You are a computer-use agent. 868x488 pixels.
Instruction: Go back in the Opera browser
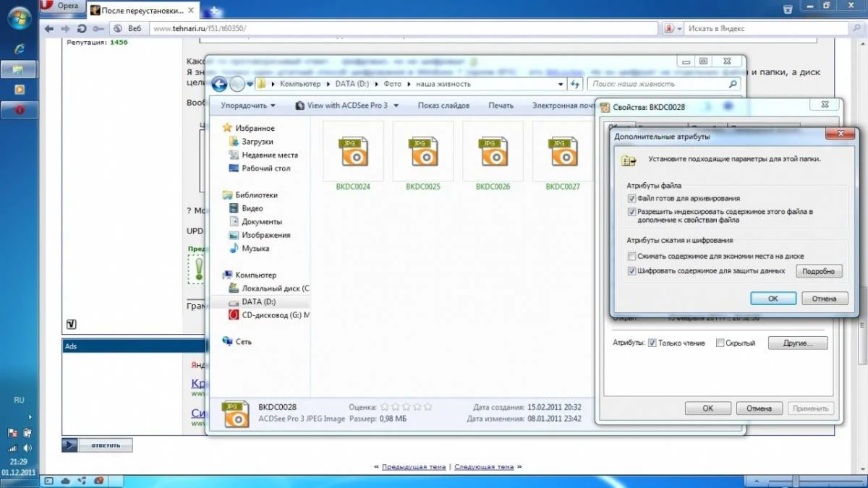click(x=49, y=28)
